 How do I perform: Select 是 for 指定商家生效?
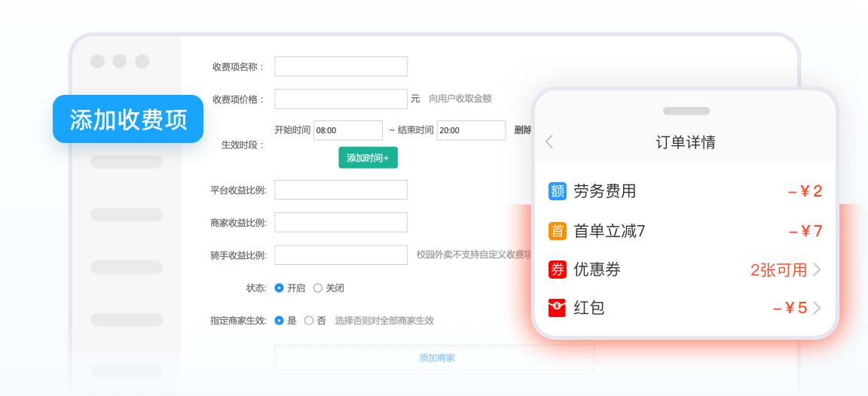(279, 320)
